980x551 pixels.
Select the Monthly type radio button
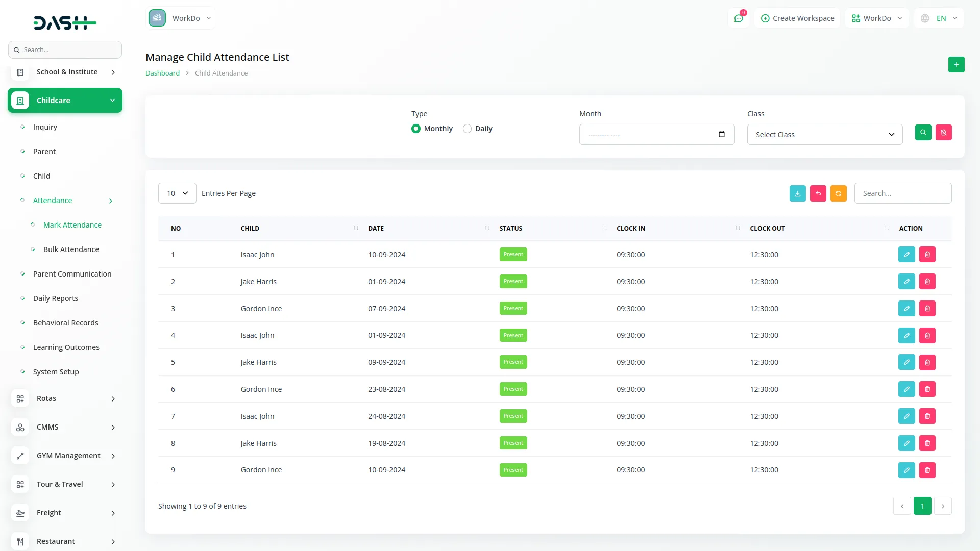coord(416,129)
